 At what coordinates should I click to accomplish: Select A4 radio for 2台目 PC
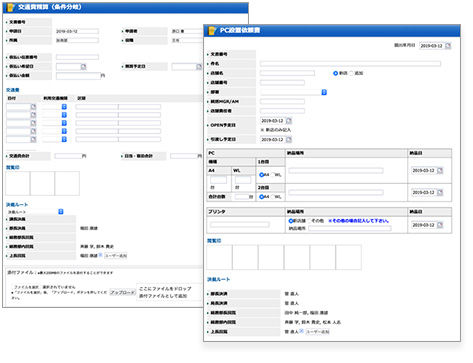262,197
